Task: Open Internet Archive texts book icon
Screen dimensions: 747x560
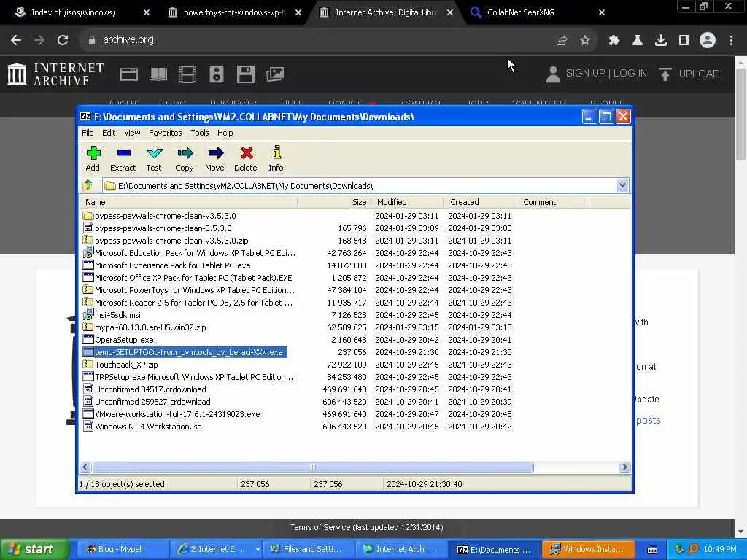Action: click(158, 74)
